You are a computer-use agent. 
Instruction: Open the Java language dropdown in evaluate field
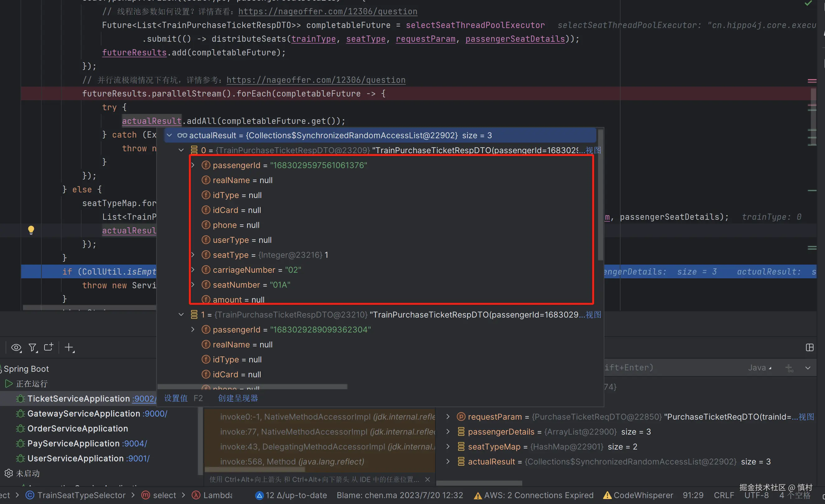[x=760, y=368]
